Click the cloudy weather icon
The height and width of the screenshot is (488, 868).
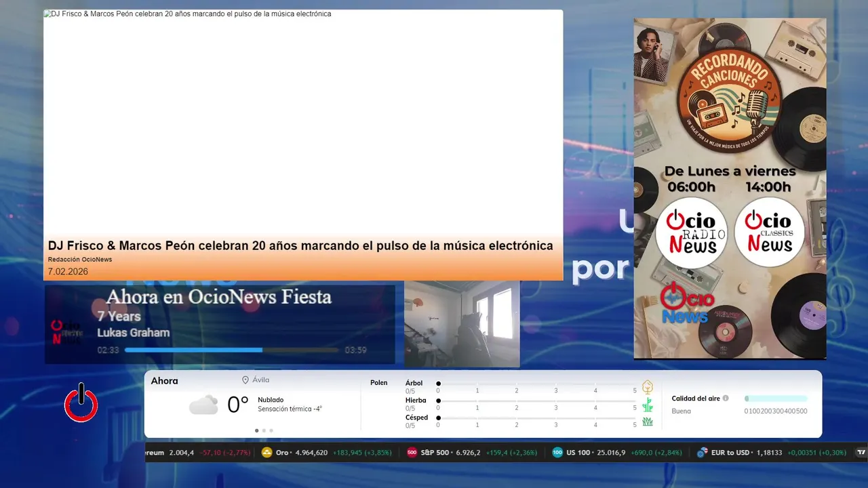pyautogui.click(x=203, y=405)
